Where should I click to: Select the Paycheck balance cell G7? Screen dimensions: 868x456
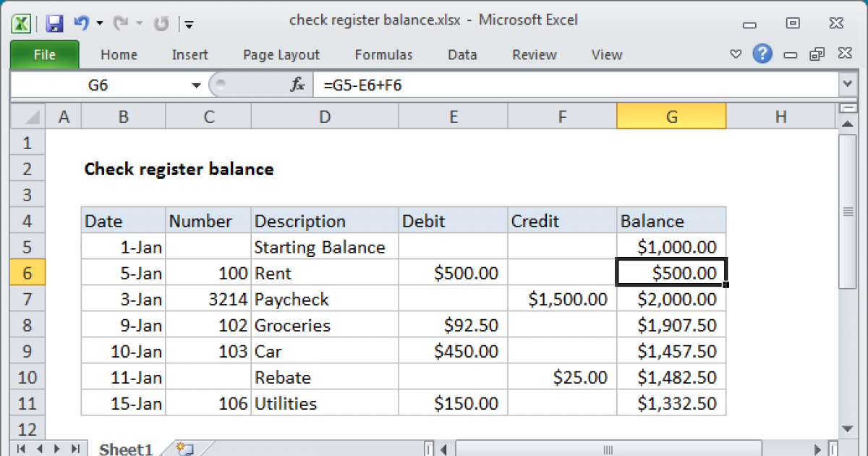[x=671, y=298]
